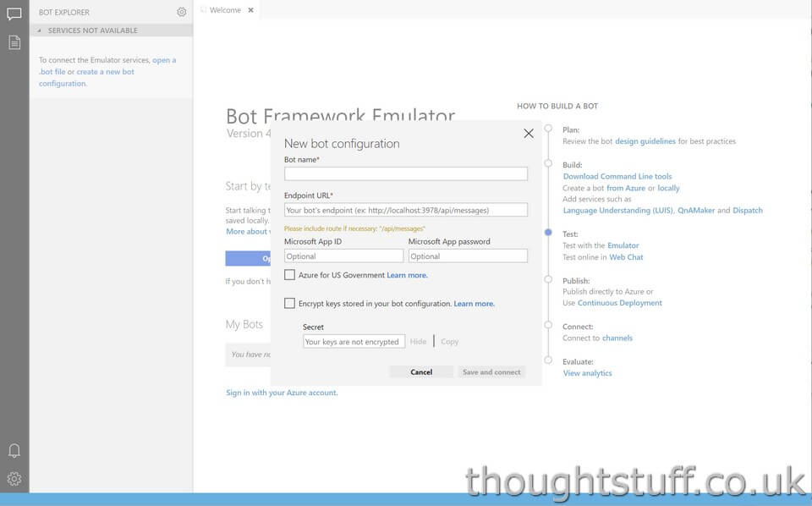Click the New bot configuration dialog title
Image resolution: width=812 pixels, height=506 pixels.
pyautogui.click(x=342, y=144)
